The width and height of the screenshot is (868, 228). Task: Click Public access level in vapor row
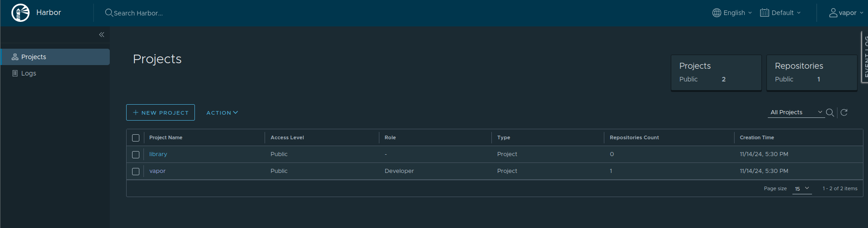(279, 171)
